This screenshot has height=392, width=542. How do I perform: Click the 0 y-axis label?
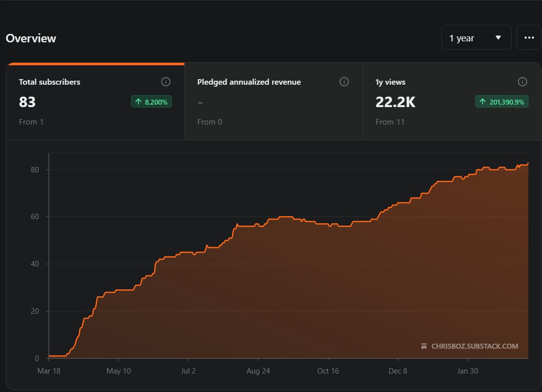pyautogui.click(x=37, y=359)
